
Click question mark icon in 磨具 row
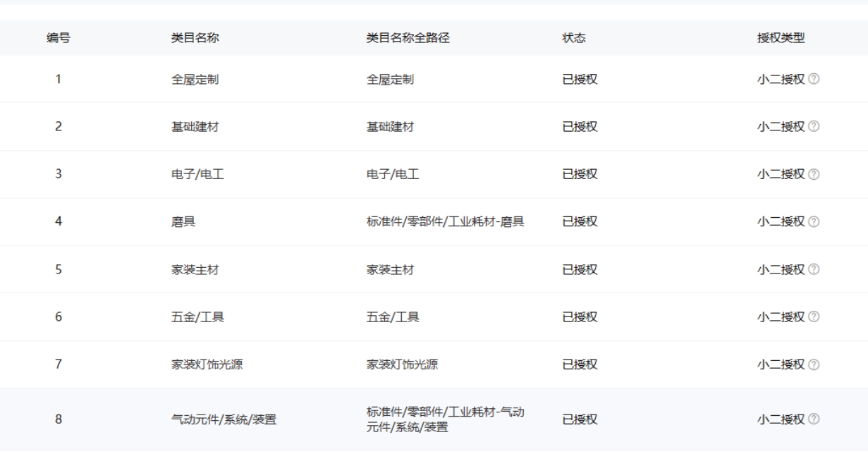tap(815, 222)
